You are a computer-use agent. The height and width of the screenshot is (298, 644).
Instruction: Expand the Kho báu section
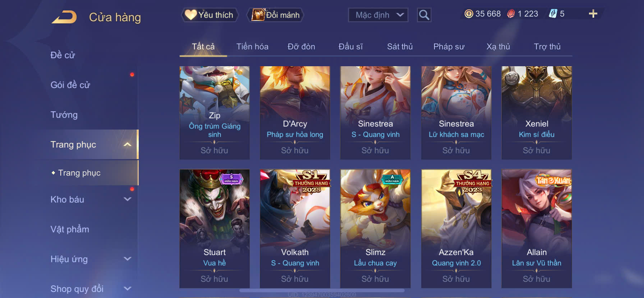tap(127, 199)
